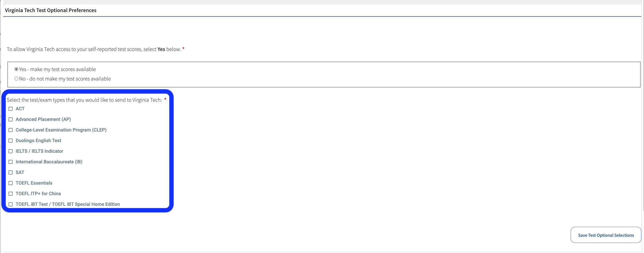Select TOEFL ITP+ for China checkbox

[11, 194]
